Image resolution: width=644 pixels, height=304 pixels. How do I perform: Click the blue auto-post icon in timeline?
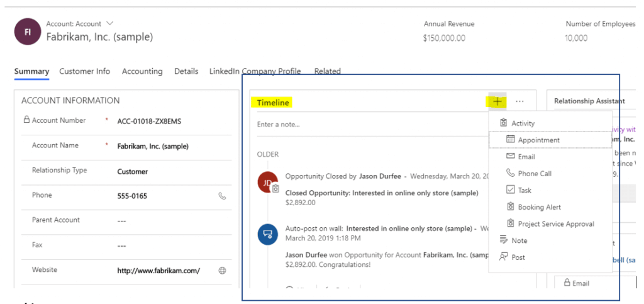268,234
